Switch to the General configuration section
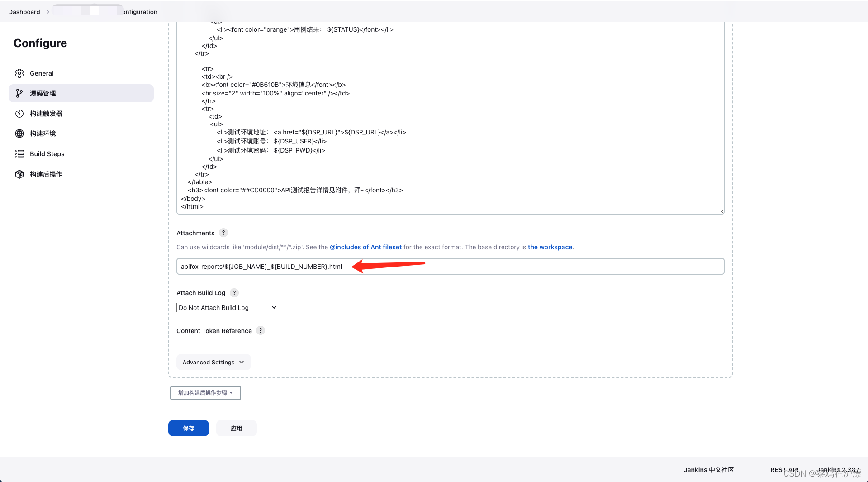The width and height of the screenshot is (868, 482). tap(41, 73)
